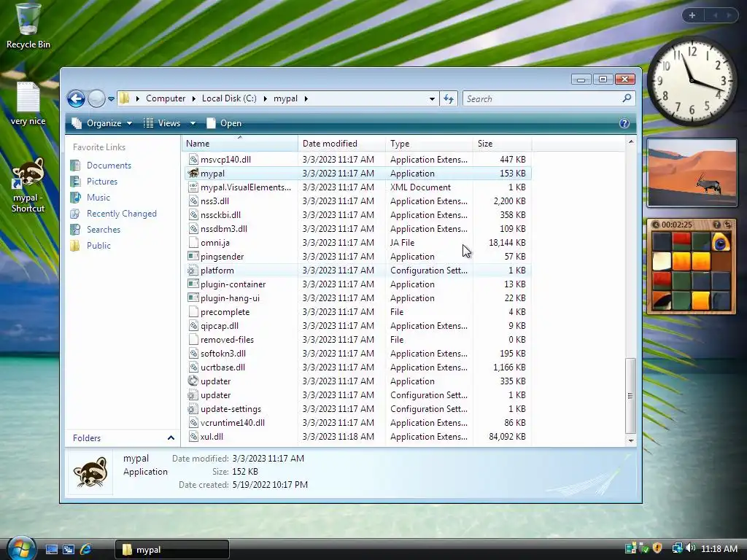Select the ucrtbase.dll file name

point(222,367)
